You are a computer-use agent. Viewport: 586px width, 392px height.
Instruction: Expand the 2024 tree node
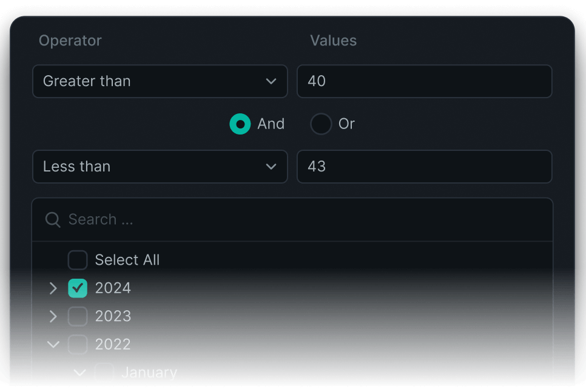click(x=53, y=288)
